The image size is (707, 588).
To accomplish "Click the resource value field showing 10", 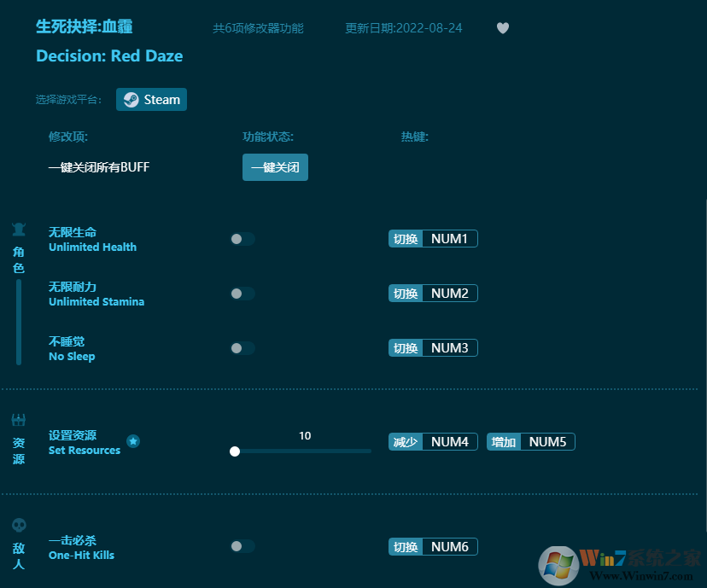I will [305, 435].
